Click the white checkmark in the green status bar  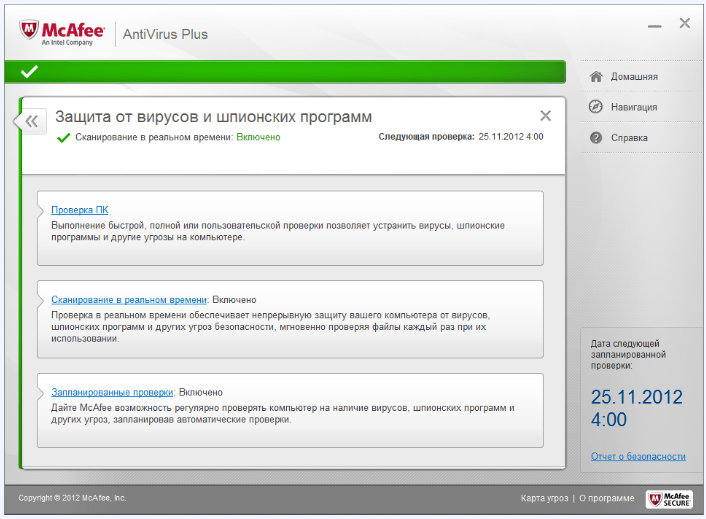point(29,71)
